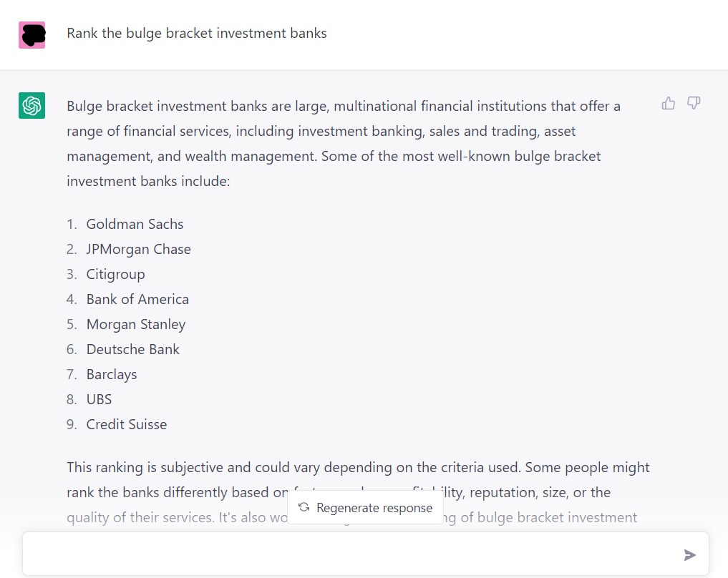Click the Credit Suisse list entry
This screenshot has height=578, width=728.
126,424
